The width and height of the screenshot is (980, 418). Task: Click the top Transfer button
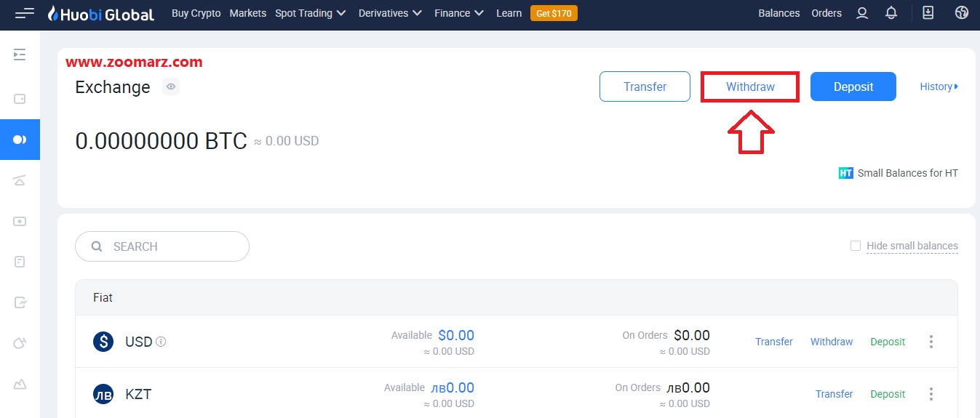[645, 87]
